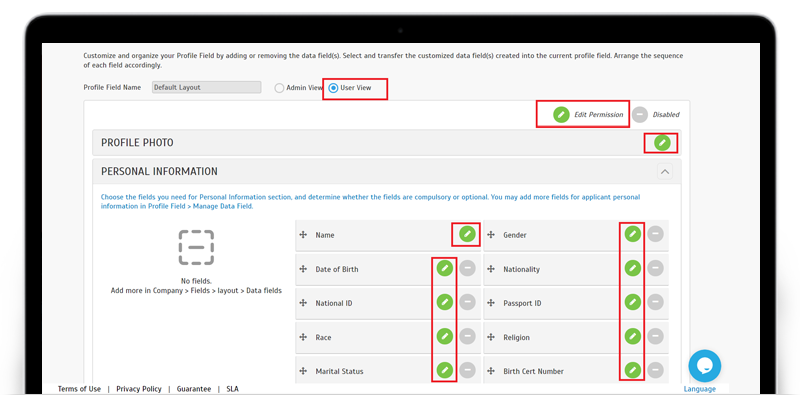Disable the Birth Cert Number field
This screenshot has width=800, height=395.
(x=655, y=370)
